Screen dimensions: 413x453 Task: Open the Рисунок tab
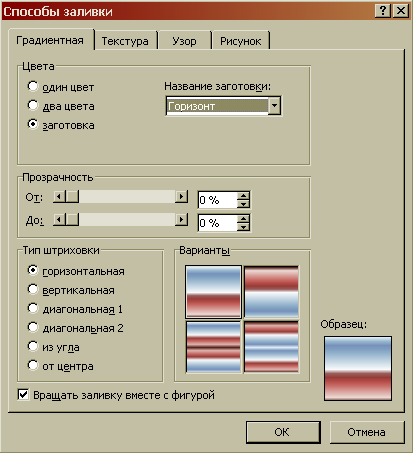[x=240, y=41]
